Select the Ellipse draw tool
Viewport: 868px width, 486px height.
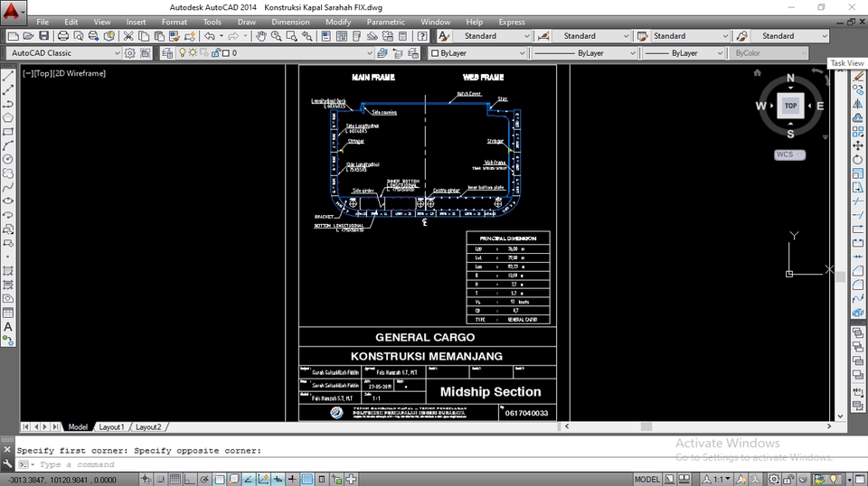pyautogui.click(x=8, y=201)
